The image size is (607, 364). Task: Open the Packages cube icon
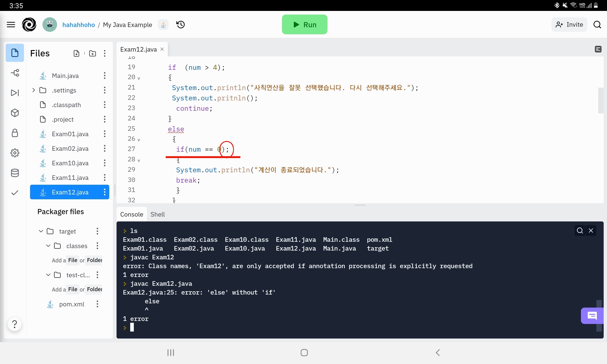pyautogui.click(x=15, y=113)
